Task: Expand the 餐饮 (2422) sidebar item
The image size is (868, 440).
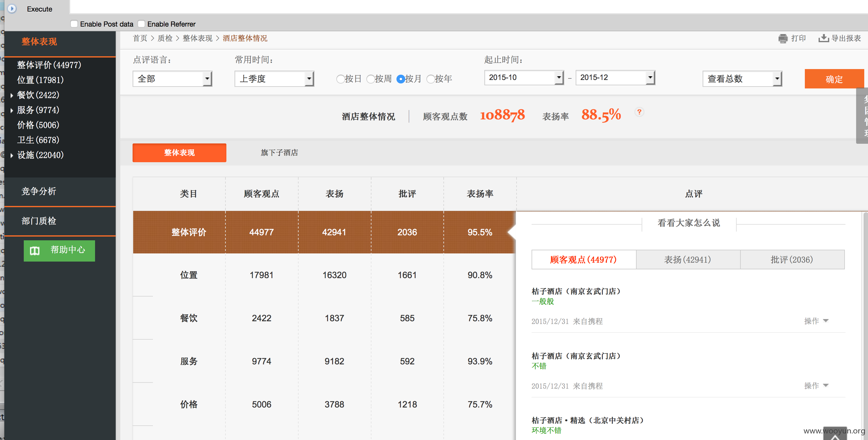Action: [x=12, y=95]
